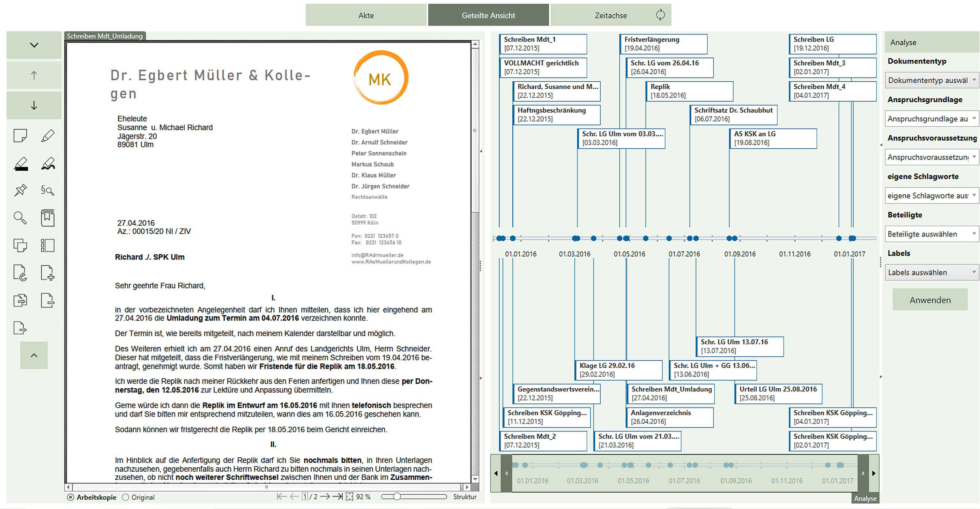Open the Replik timeline entry
980x509 pixels.
pyautogui.click(x=689, y=91)
